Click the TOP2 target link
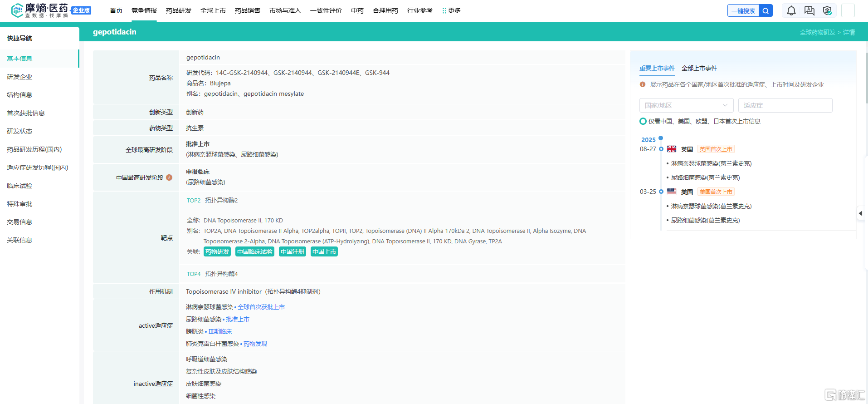The image size is (868, 404). tap(194, 200)
